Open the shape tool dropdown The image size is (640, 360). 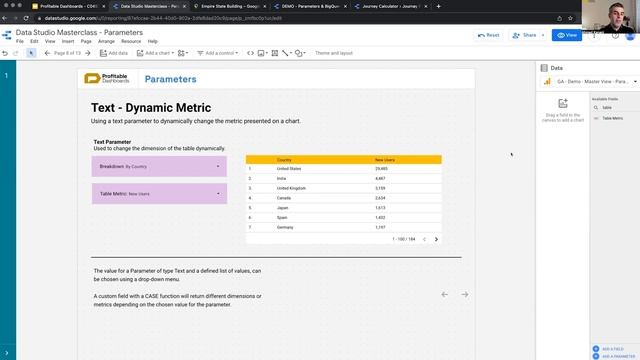(x=300, y=53)
